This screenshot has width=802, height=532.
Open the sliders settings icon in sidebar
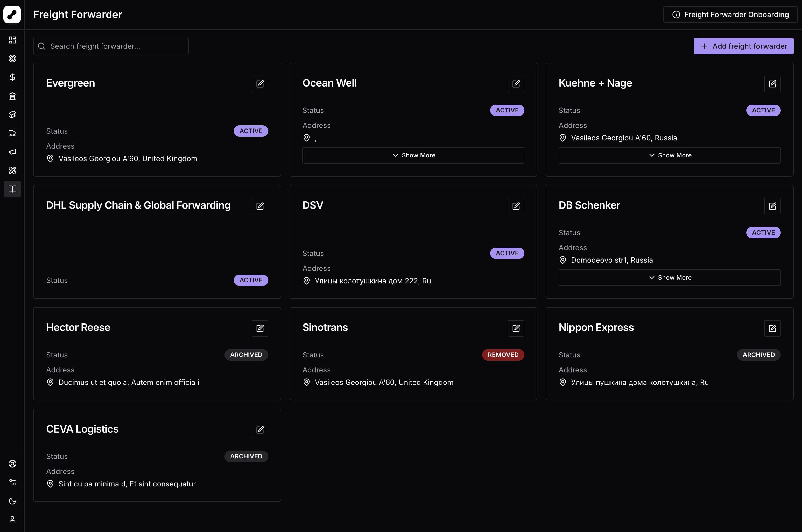coord(12,483)
